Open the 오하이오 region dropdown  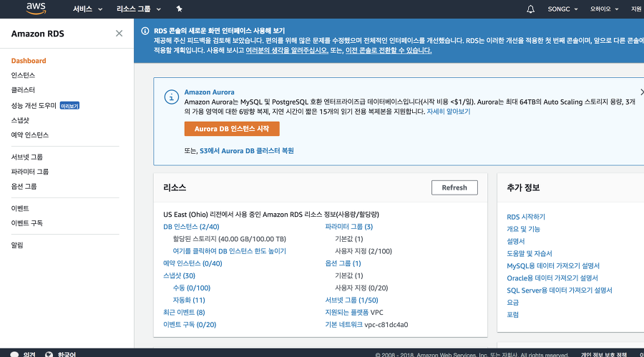pyautogui.click(x=604, y=9)
